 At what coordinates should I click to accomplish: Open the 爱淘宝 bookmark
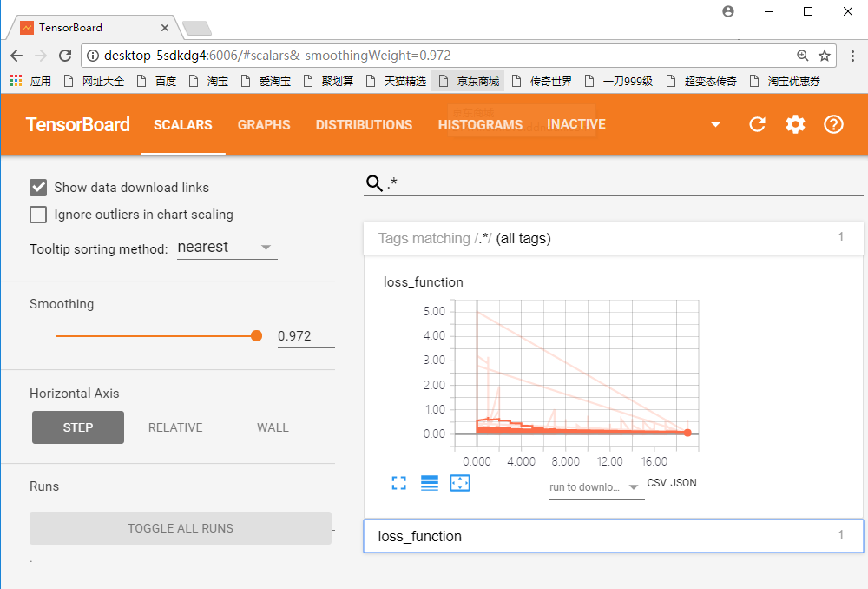pos(266,82)
